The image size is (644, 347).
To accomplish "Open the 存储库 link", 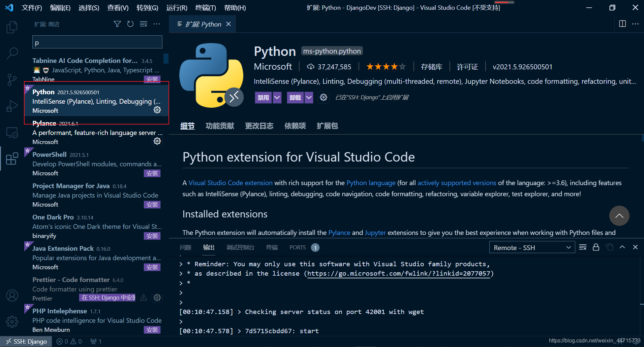I will point(431,67).
